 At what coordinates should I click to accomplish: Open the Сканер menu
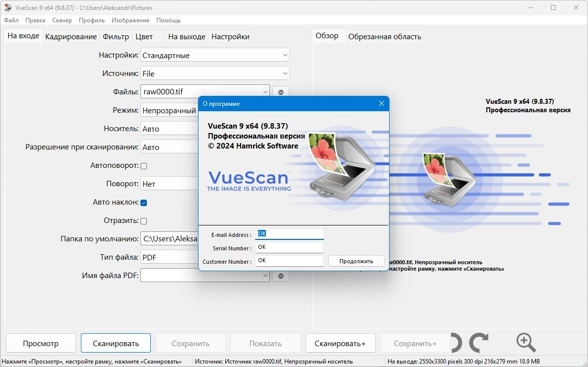(x=62, y=20)
